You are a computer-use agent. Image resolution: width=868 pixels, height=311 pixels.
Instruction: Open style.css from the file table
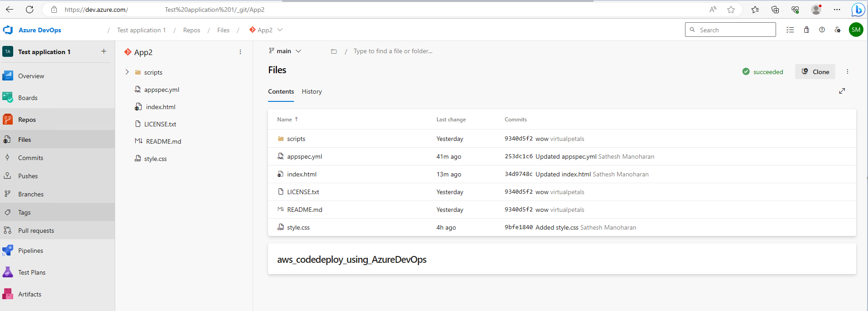(x=298, y=227)
